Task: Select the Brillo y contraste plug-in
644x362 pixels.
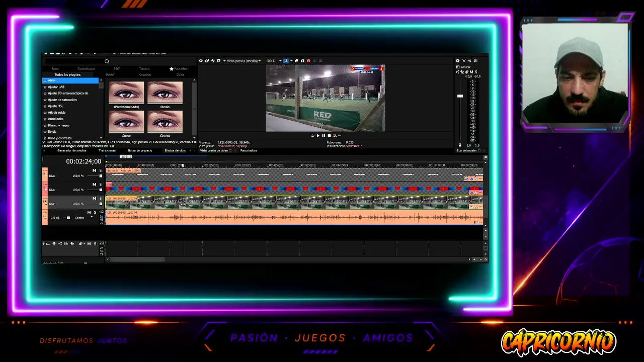Action: tap(59, 138)
